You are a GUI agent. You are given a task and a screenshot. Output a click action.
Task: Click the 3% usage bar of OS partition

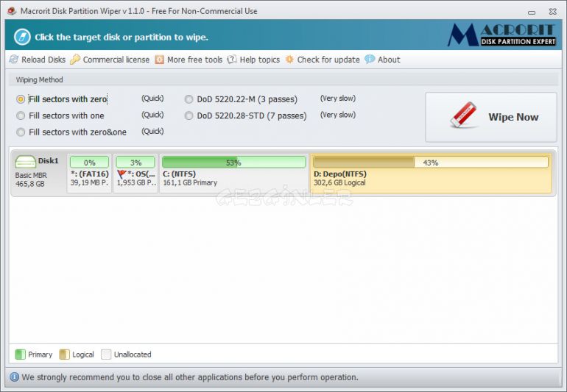[x=135, y=163]
